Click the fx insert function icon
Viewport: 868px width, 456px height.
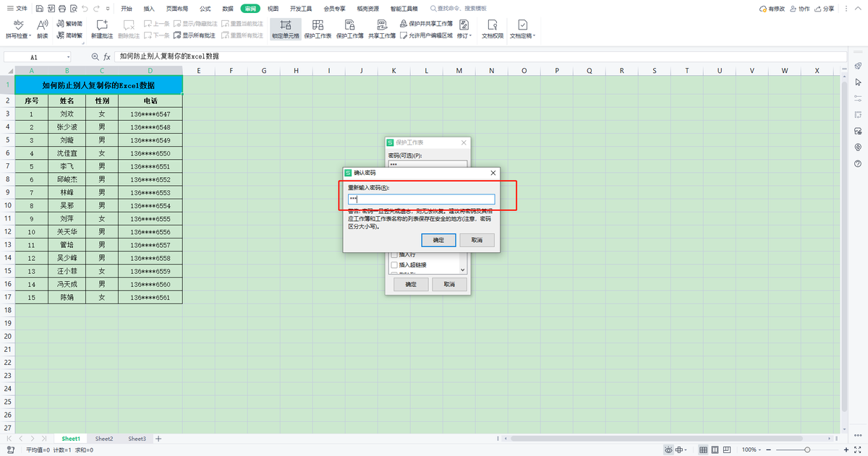click(x=107, y=56)
